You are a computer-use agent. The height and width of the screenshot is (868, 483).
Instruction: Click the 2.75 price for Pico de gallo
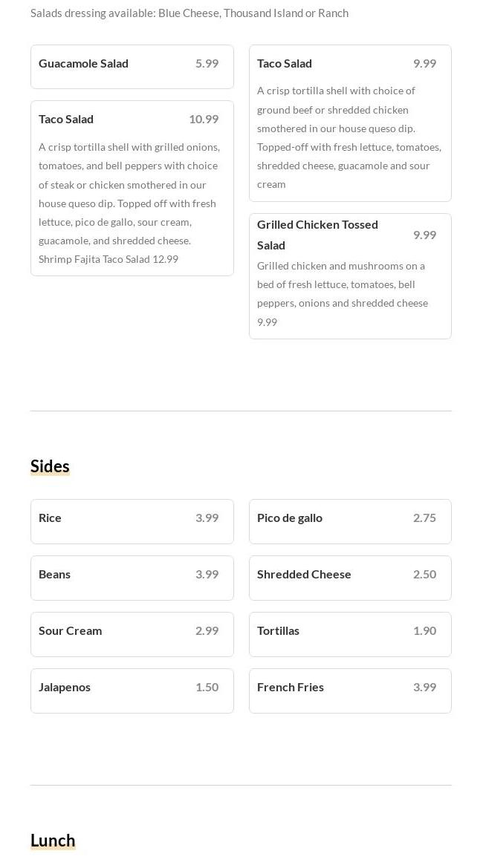point(424,518)
